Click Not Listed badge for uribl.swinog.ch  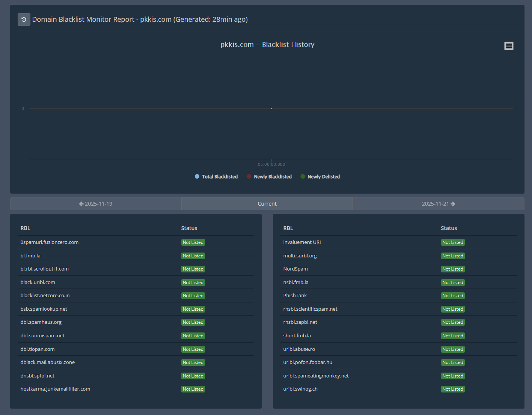pyautogui.click(x=453, y=389)
